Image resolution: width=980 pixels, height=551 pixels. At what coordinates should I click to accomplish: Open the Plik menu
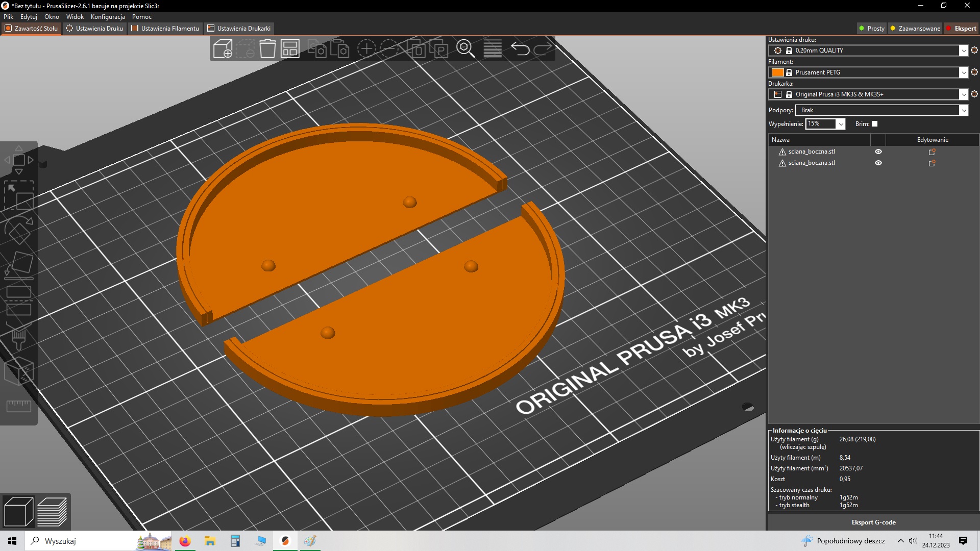coord(9,17)
